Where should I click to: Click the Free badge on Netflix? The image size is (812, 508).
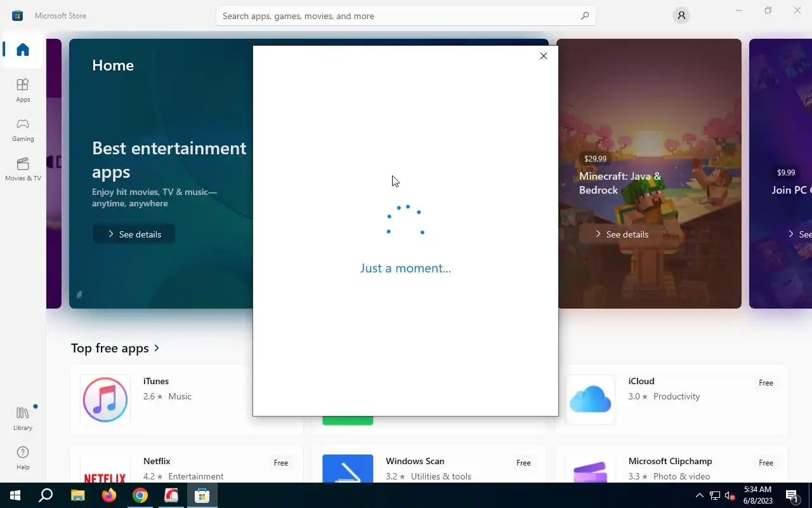tap(281, 463)
